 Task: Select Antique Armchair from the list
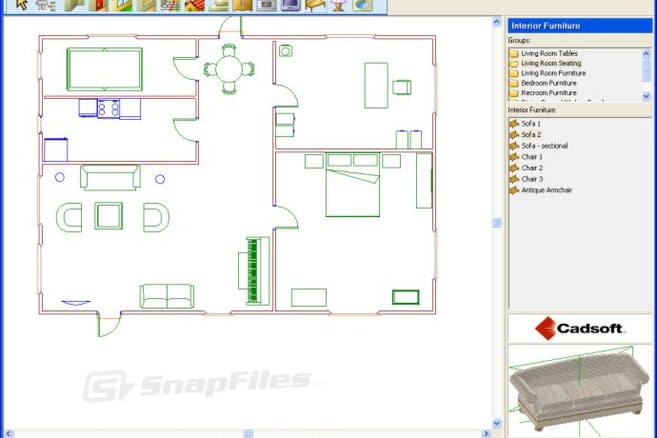click(546, 190)
